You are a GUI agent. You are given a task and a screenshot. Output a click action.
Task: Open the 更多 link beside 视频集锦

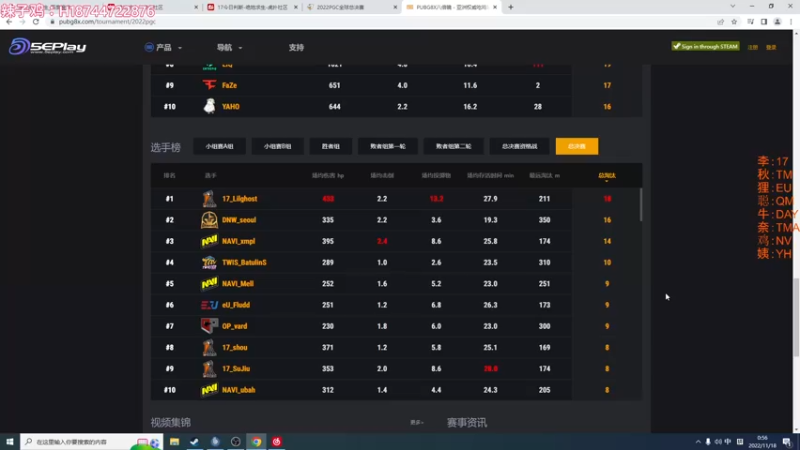point(416,422)
